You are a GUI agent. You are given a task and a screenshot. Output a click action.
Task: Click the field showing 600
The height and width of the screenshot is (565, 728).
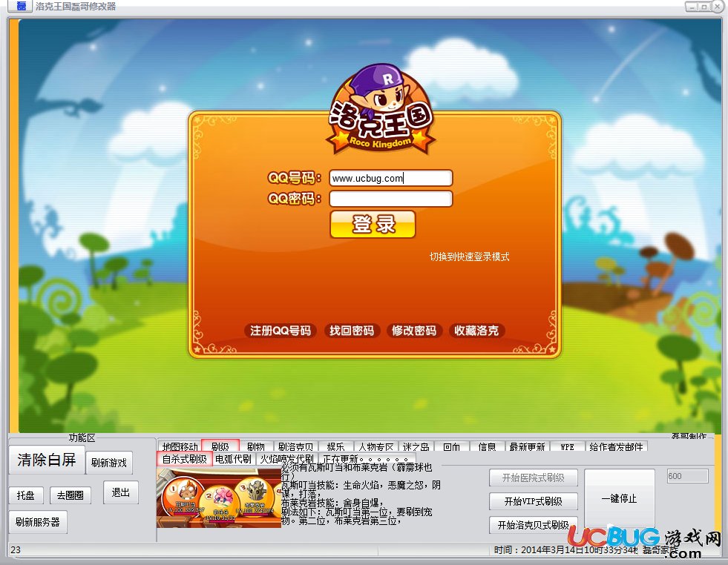687,476
